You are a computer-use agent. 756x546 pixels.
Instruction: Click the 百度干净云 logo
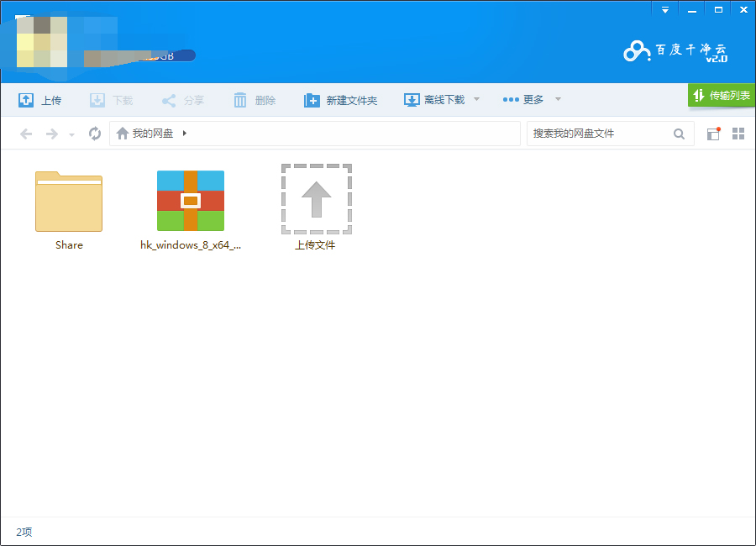click(x=675, y=51)
